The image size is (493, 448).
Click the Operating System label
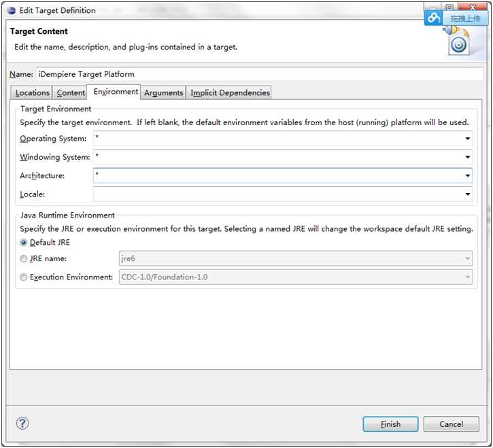tap(53, 139)
